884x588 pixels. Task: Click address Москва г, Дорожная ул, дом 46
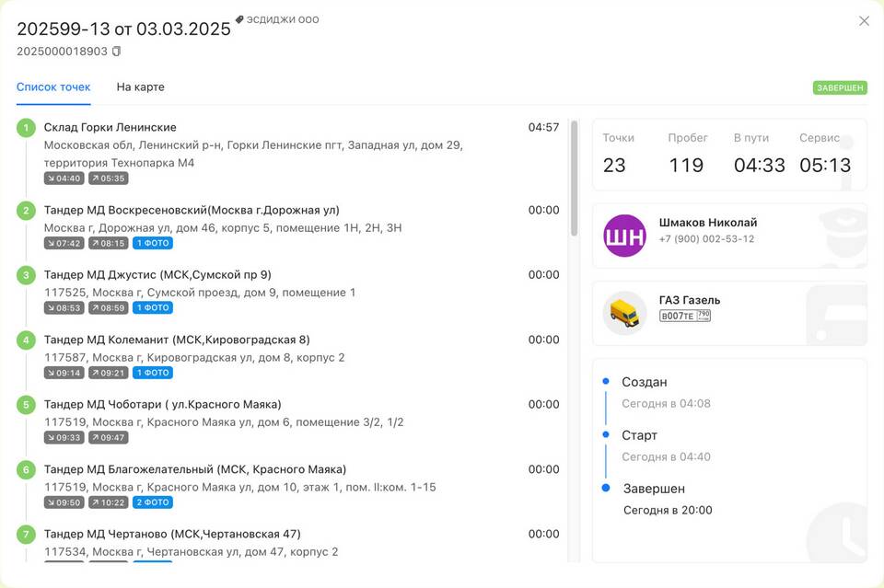223,227
